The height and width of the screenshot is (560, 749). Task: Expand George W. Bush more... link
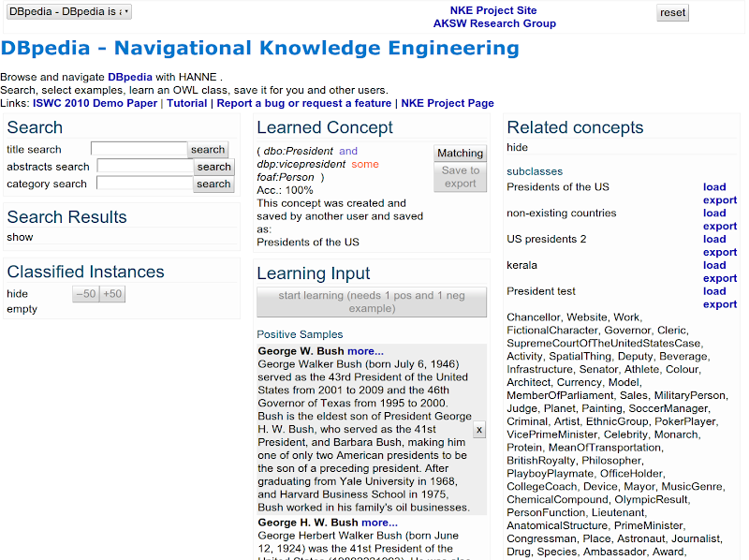coord(365,351)
